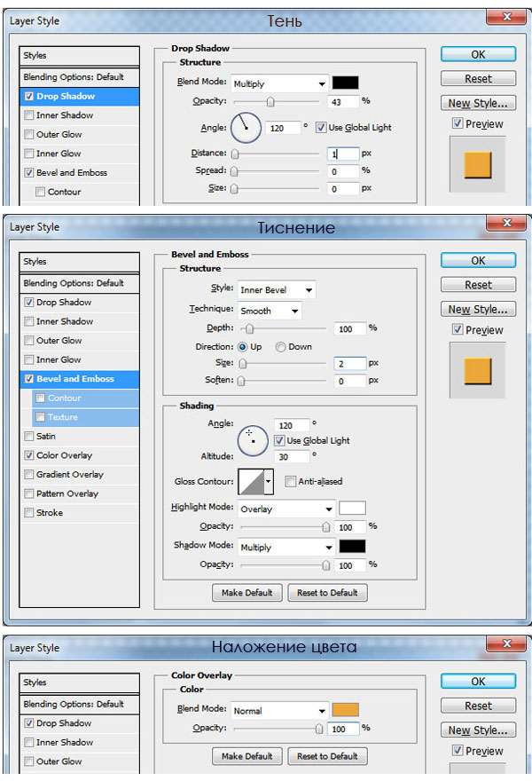Click the Depth field showing 100

(x=350, y=329)
